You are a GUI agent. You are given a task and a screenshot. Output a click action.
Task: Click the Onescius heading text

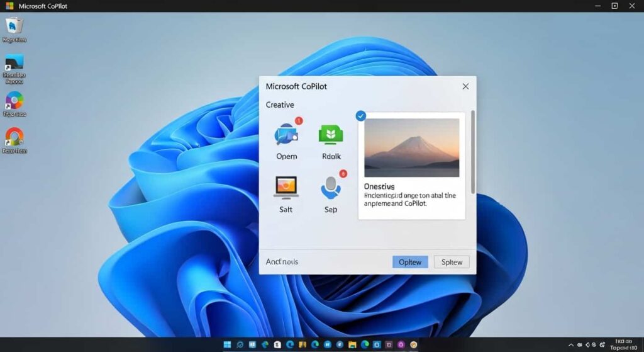tap(379, 186)
